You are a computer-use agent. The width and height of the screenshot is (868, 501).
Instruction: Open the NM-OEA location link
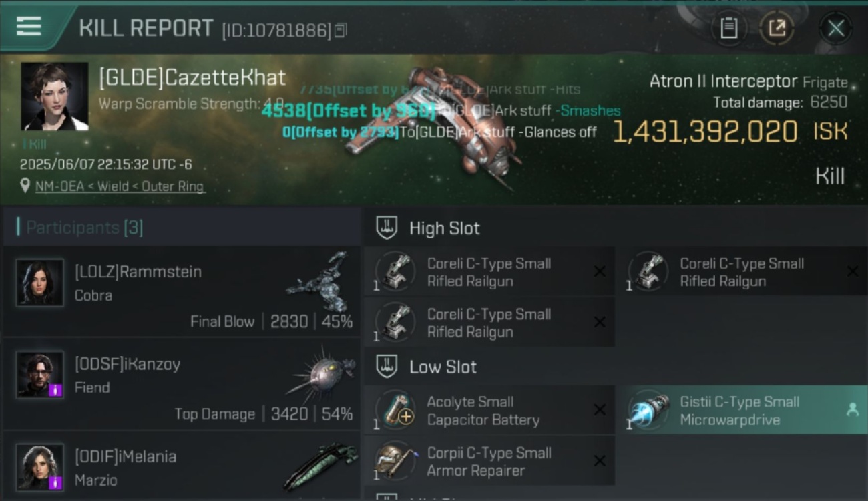tap(120, 186)
